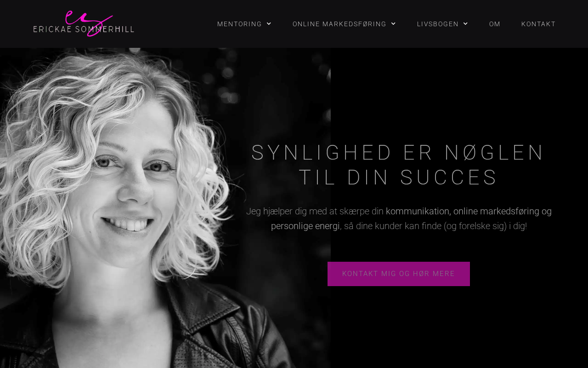This screenshot has height=368, width=588.
Task: Expand the Livsbogen dropdown chevron
Action: click(465, 24)
